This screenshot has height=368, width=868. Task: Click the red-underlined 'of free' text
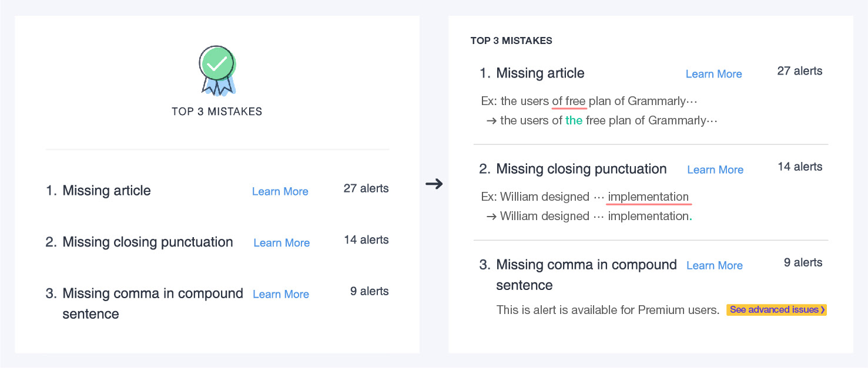point(569,101)
